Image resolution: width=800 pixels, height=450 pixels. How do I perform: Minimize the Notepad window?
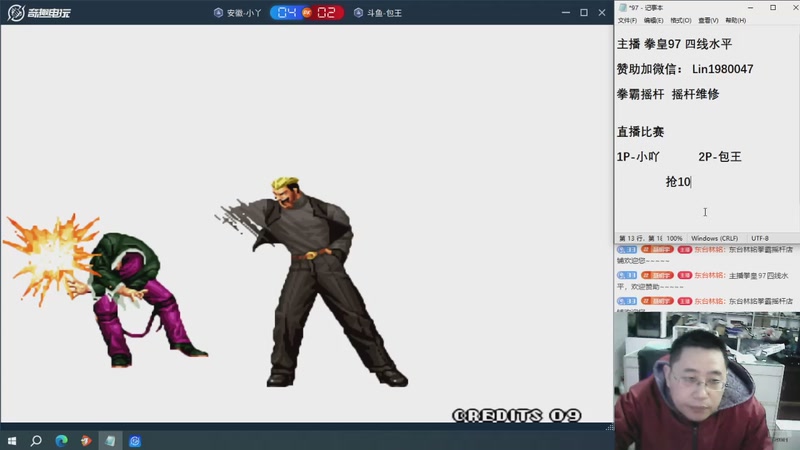[750, 8]
